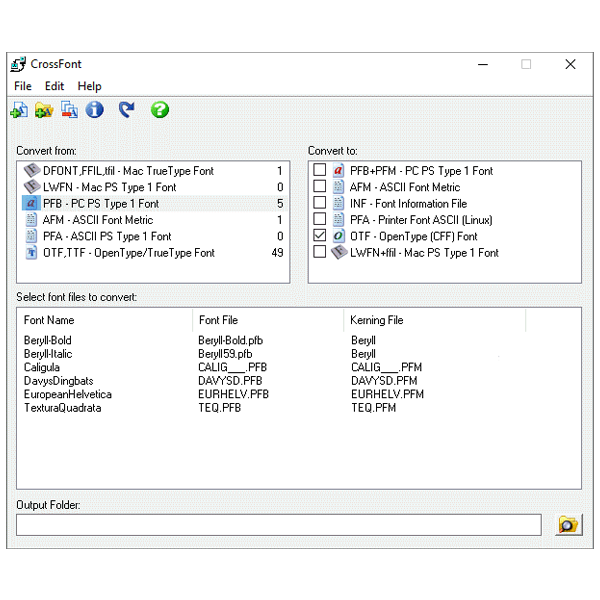Sort by the Kerning File column header

pos(435,320)
